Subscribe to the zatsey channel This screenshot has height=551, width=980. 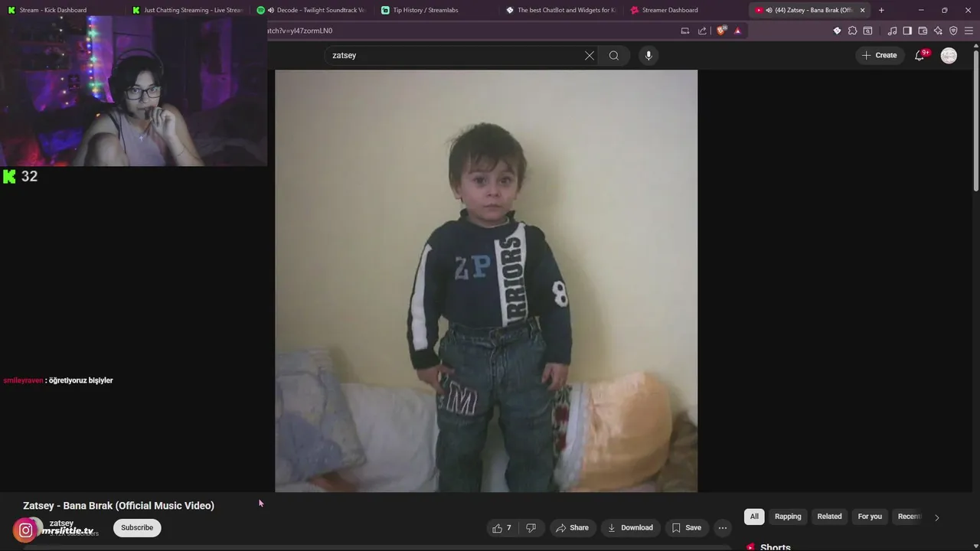point(137,527)
